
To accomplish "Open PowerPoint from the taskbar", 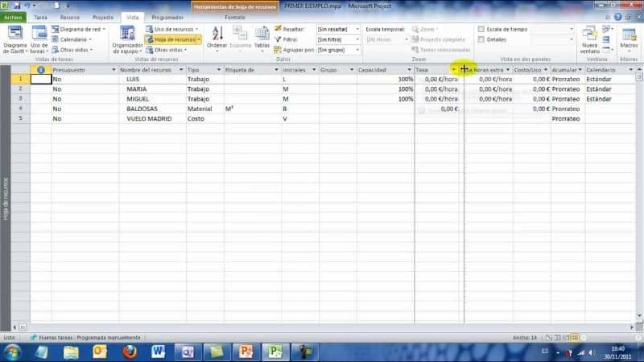I will (x=246, y=352).
